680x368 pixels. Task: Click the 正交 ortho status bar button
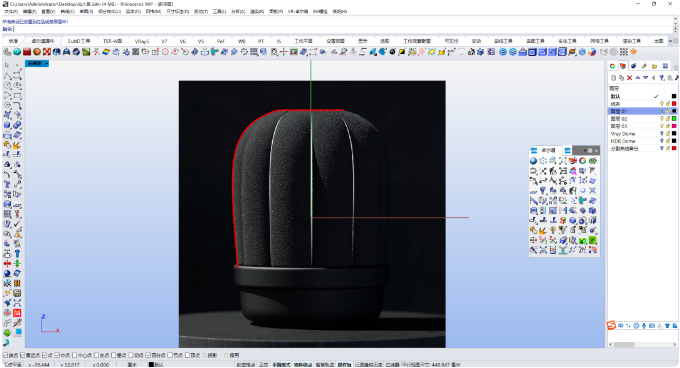(x=263, y=365)
